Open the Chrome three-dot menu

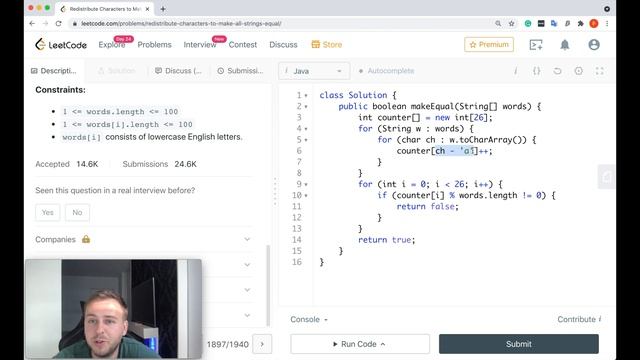pyautogui.click(x=607, y=24)
